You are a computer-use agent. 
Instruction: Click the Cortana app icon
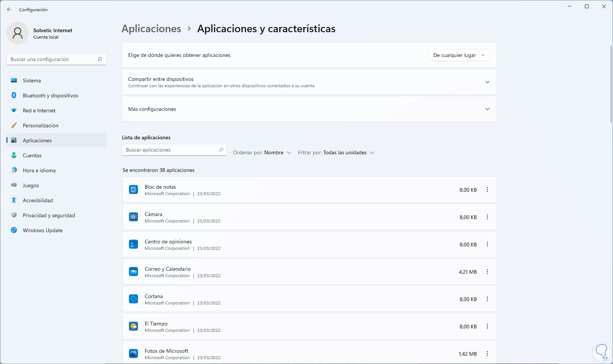[133, 299]
